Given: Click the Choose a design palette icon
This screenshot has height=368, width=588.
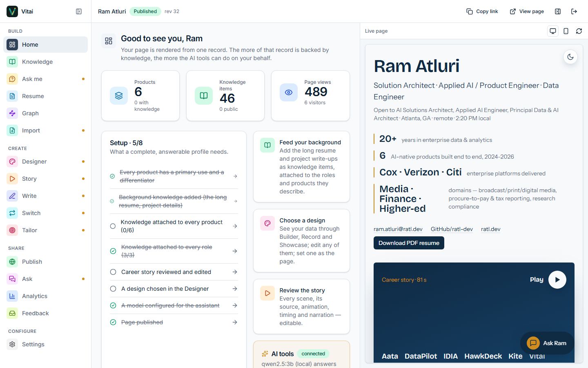Looking at the screenshot, I should [267, 223].
